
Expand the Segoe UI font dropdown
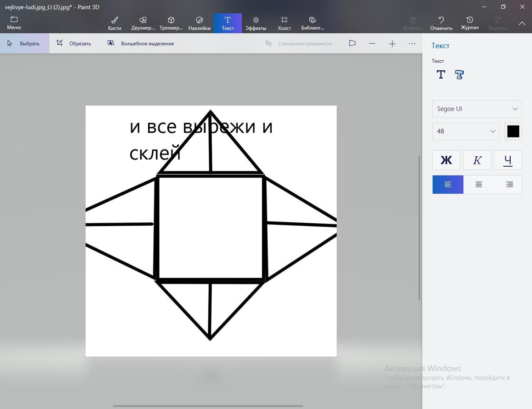click(x=477, y=109)
